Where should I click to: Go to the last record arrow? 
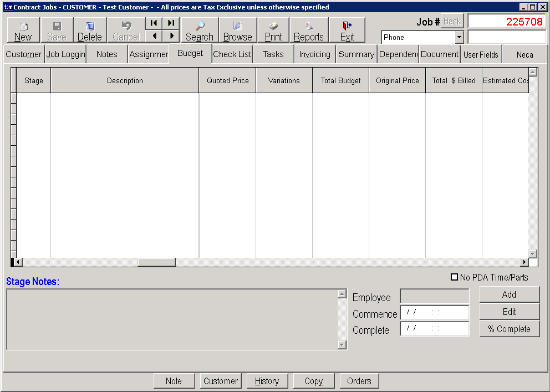(171, 23)
